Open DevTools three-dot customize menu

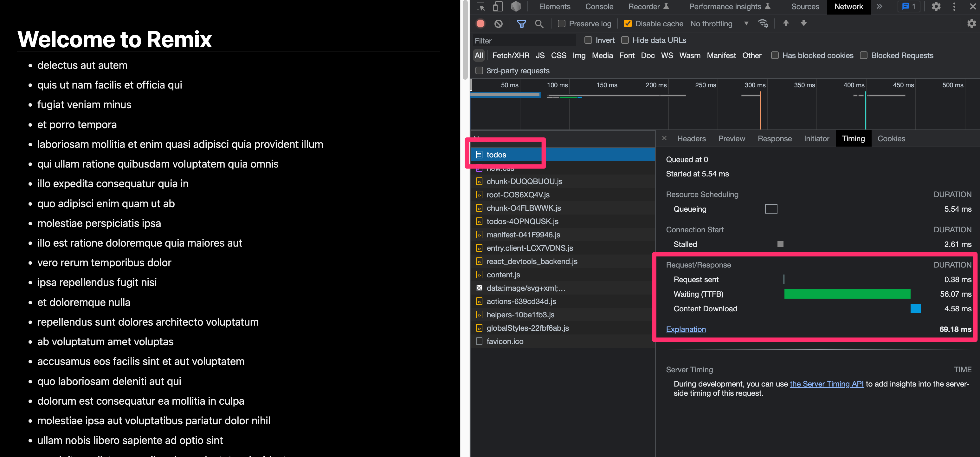click(x=954, y=6)
